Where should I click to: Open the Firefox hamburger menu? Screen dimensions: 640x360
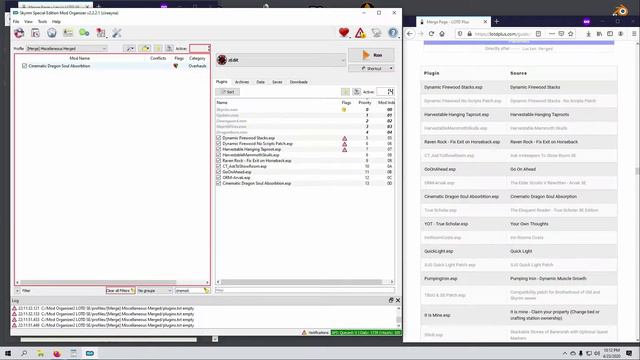click(x=634, y=34)
